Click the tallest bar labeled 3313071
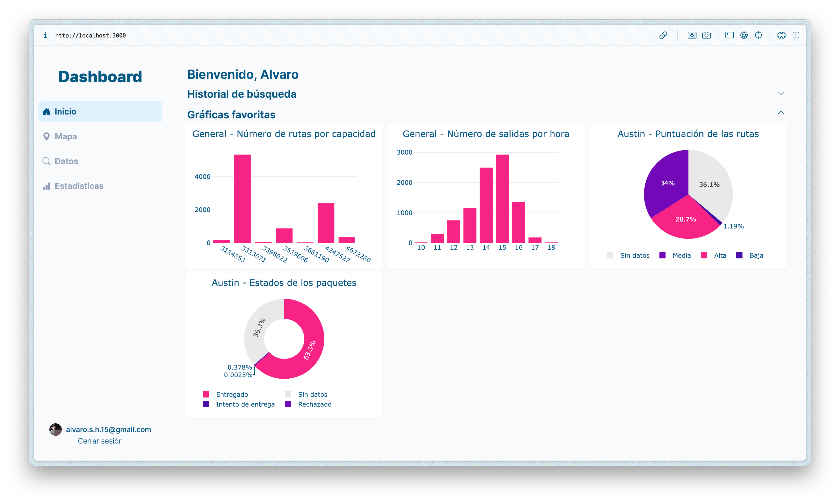The width and height of the screenshot is (840, 504). [242, 199]
